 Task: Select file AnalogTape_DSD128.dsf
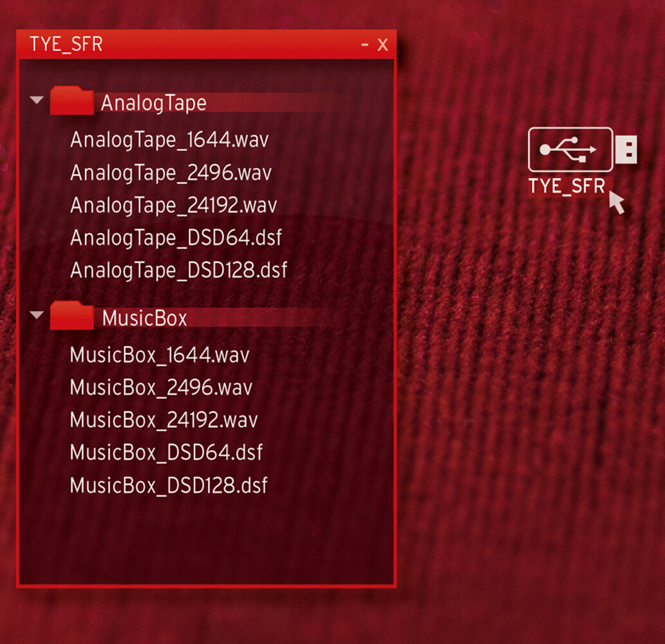point(178,270)
